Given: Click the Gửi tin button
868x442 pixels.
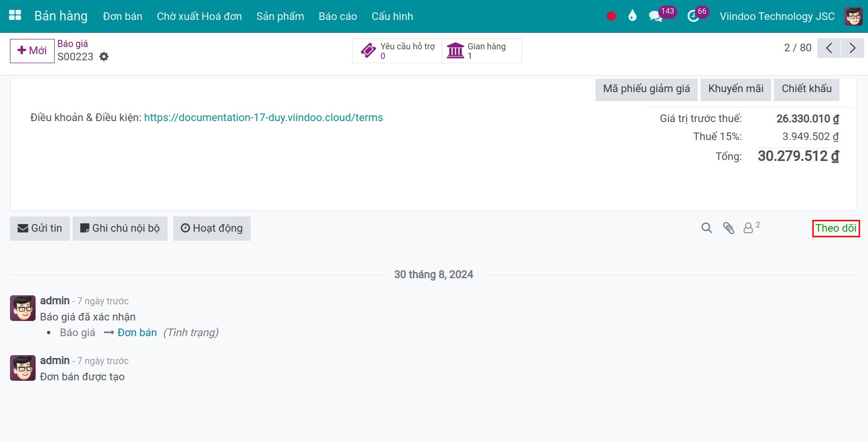Looking at the screenshot, I should click(x=40, y=228).
